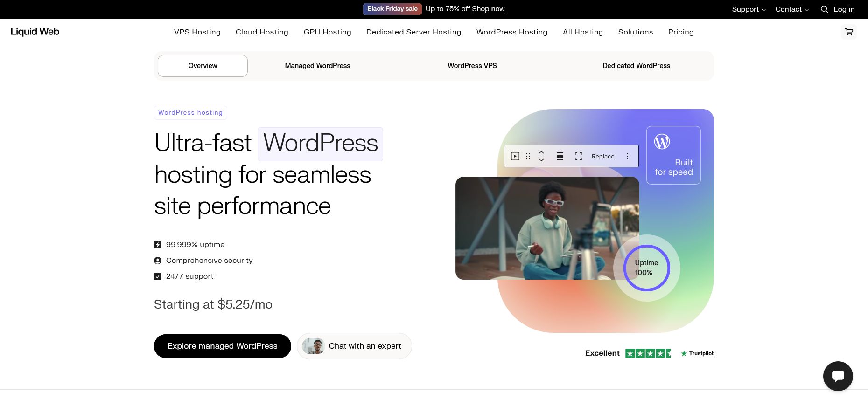Switch to the Managed WordPress tab
Screen dimensions: 868x406
[318, 66]
